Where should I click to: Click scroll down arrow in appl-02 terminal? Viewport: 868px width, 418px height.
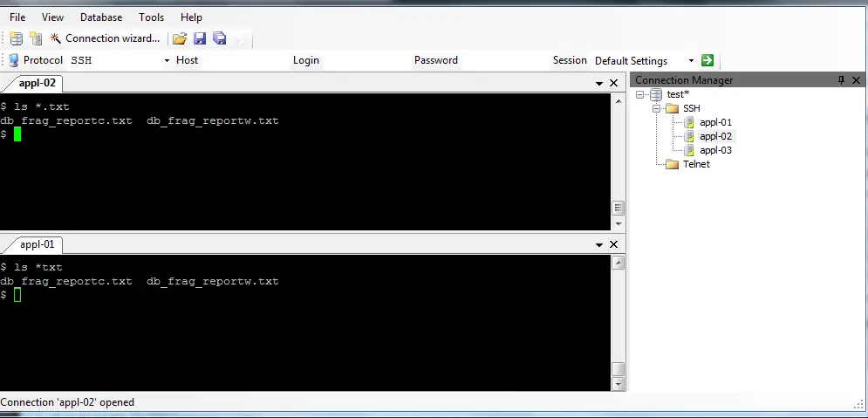coord(619,223)
